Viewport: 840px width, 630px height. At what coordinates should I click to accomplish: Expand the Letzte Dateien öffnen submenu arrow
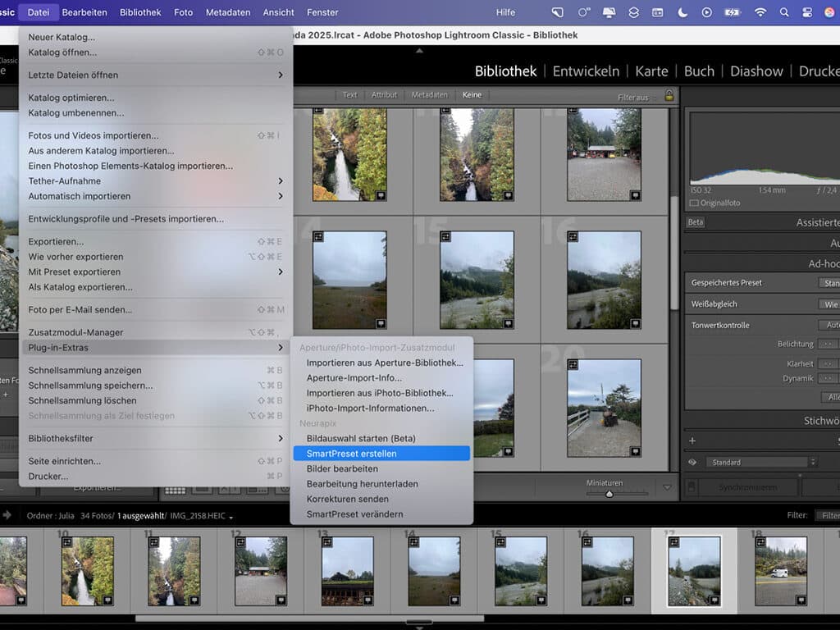click(x=281, y=75)
